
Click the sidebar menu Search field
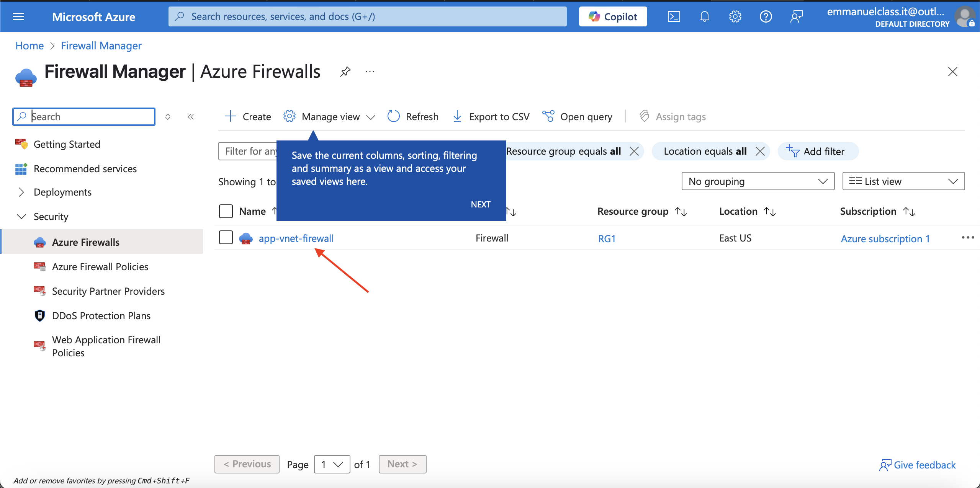(x=84, y=117)
